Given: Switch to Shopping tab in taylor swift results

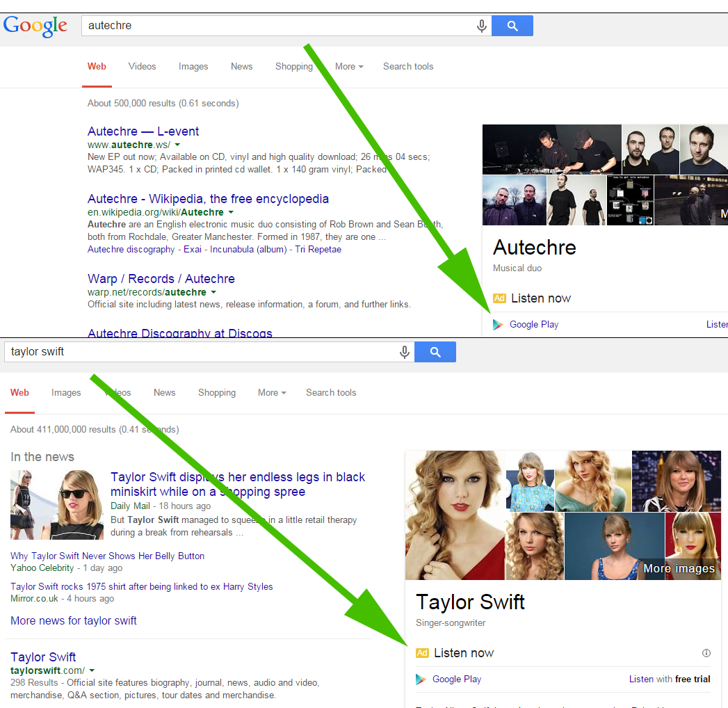Looking at the screenshot, I should (217, 393).
